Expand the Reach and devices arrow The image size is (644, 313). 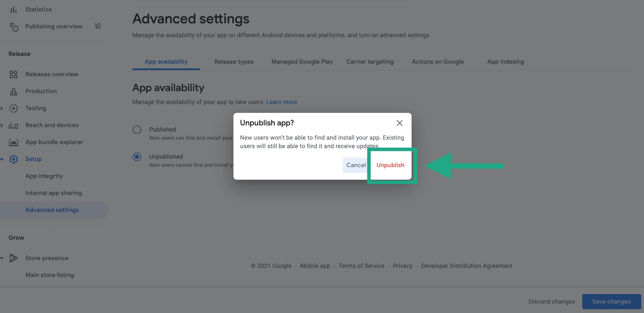2,125
